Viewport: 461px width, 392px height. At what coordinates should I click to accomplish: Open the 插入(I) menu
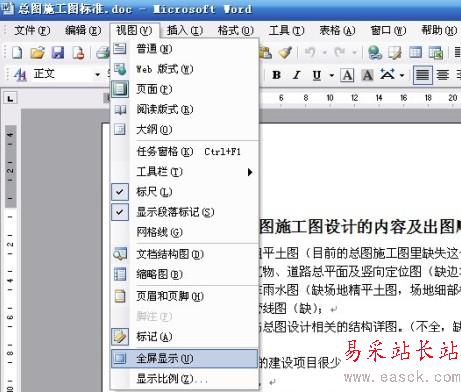pyautogui.click(x=185, y=31)
